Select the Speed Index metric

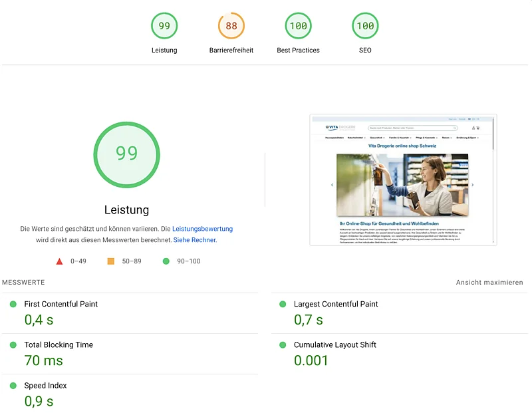click(46, 386)
